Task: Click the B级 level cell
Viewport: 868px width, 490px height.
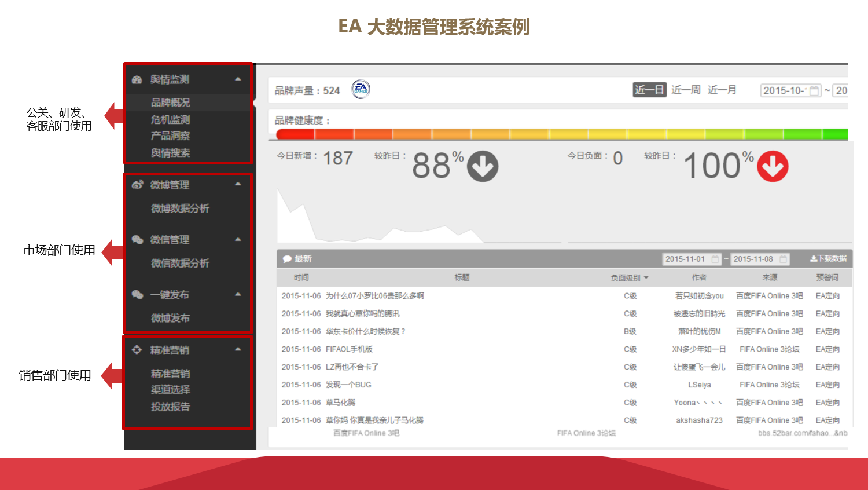Action: [630, 332]
